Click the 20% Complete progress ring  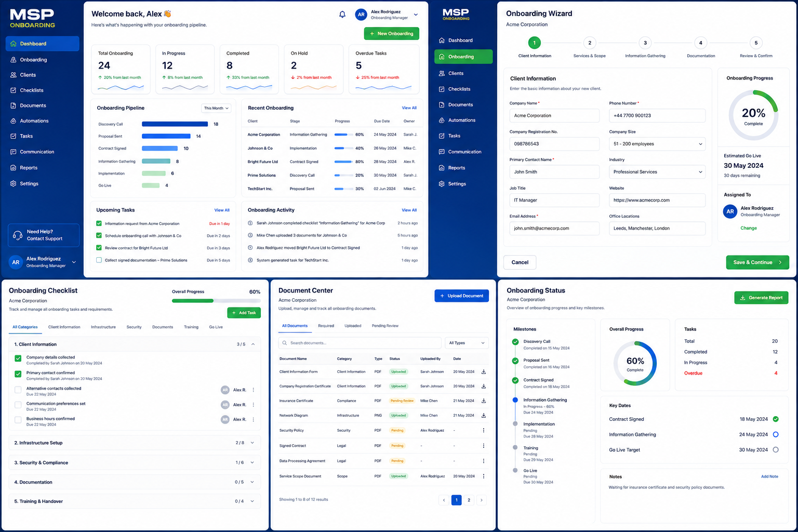point(753,115)
